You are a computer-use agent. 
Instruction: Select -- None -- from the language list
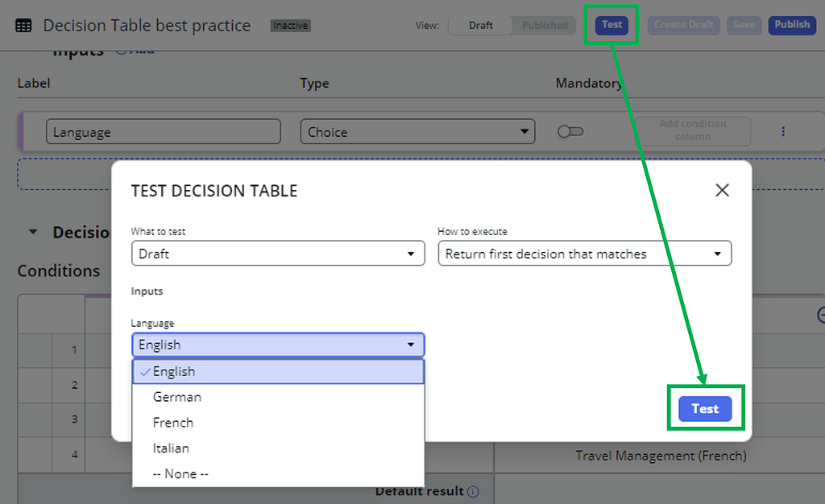coord(278,474)
